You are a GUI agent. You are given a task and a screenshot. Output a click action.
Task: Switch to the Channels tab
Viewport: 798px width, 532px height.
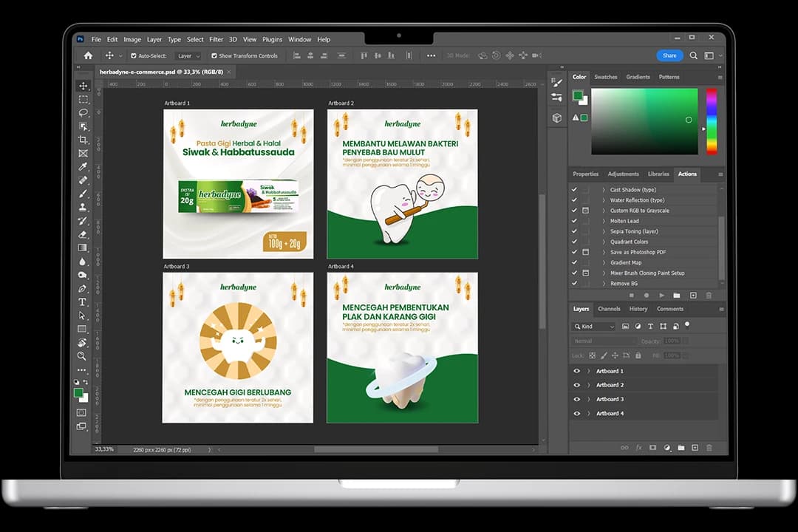point(609,309)
